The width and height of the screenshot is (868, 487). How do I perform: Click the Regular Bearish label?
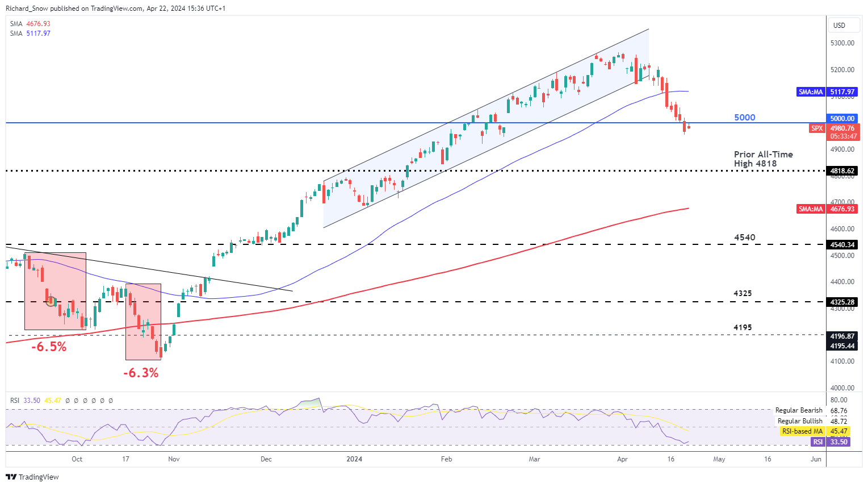(799, 410)
